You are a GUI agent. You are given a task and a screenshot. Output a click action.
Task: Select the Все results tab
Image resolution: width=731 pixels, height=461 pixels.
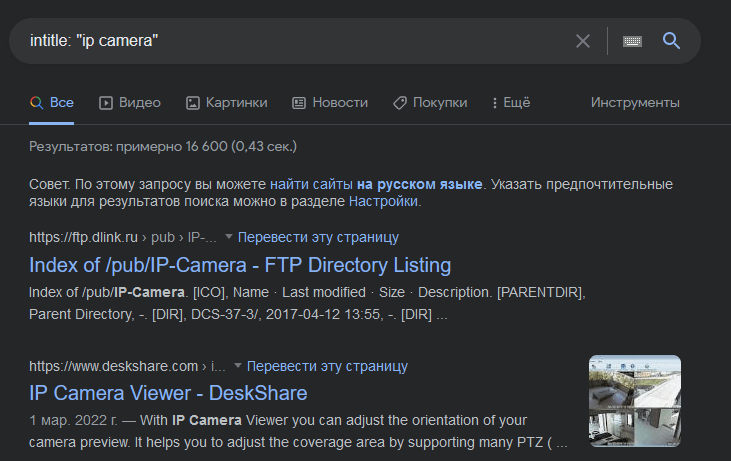pos(52,102)
